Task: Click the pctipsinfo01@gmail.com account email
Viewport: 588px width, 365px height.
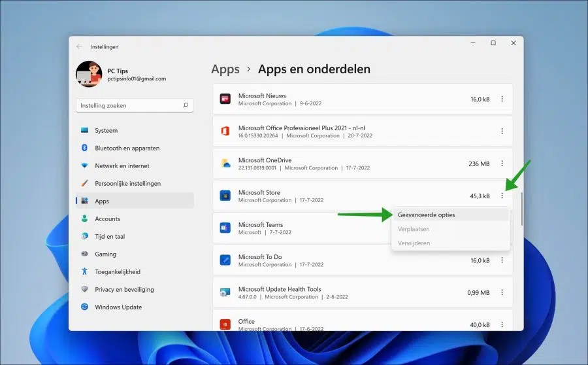Action: pyautogui.click(x=137, y=79)
